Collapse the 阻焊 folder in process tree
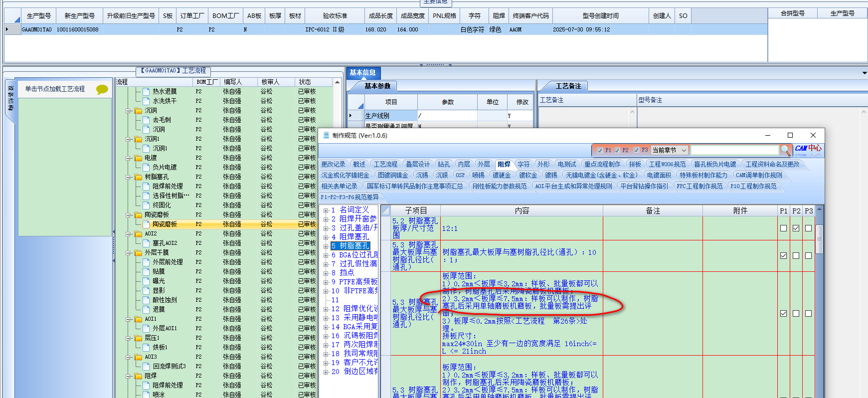Image resolution: width=868 pixels, height=398 pixels. (129, 376)
